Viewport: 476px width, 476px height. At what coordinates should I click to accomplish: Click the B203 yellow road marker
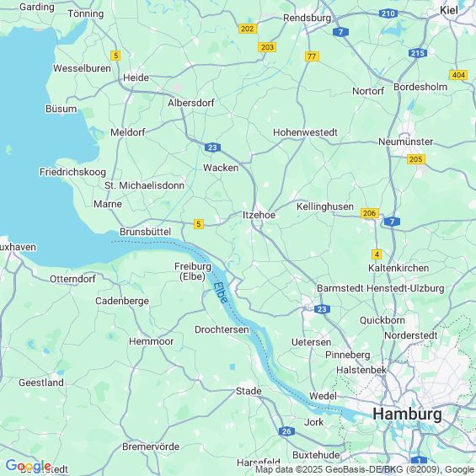[x=267, y=47]
